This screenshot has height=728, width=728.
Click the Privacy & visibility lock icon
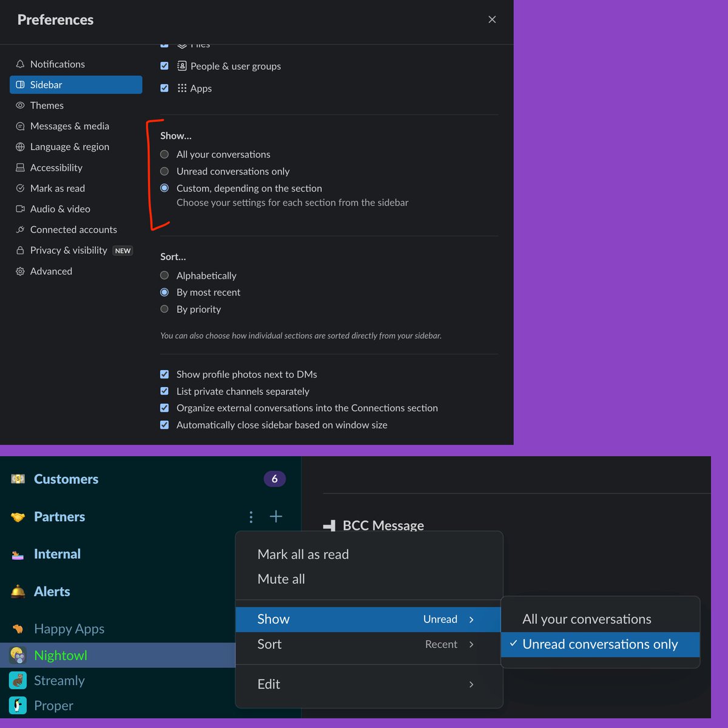20,250
